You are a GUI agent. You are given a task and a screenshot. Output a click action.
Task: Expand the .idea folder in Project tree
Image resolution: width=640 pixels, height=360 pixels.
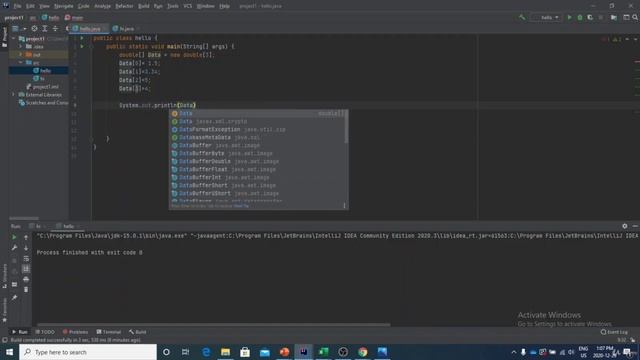click(20, 47)
